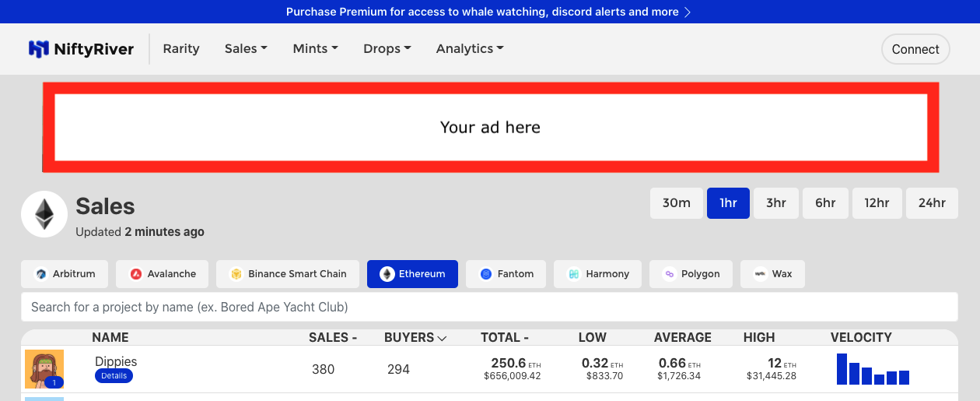
Task: Switch to the Wax chain tab
Action: (772, 274)
